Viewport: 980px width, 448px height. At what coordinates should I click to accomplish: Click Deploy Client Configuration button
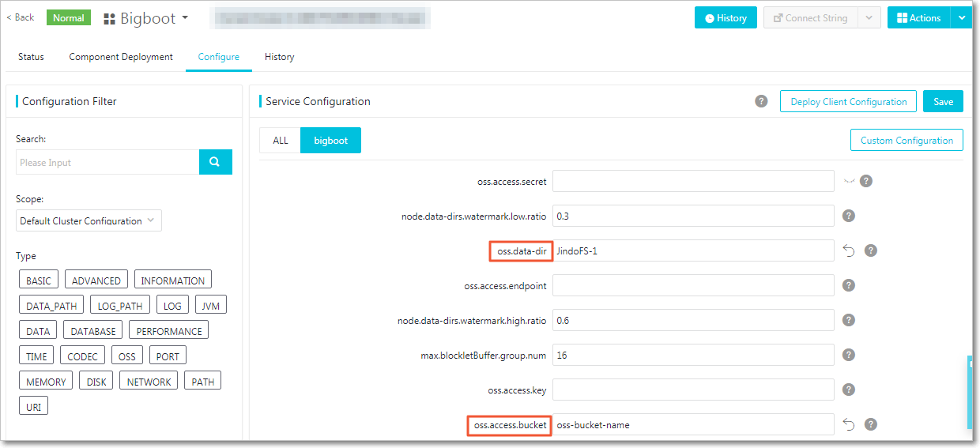848,101
